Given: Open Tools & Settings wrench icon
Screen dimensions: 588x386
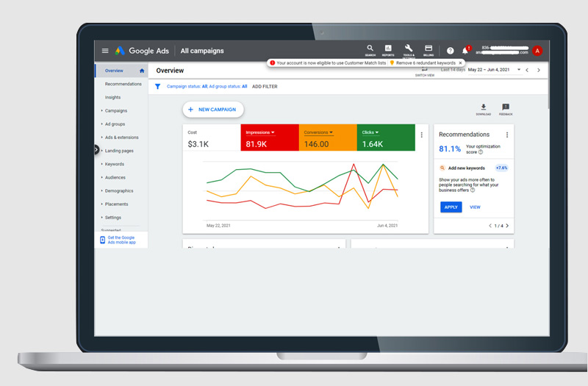Looking at the screenshot, I should (409, 49).
